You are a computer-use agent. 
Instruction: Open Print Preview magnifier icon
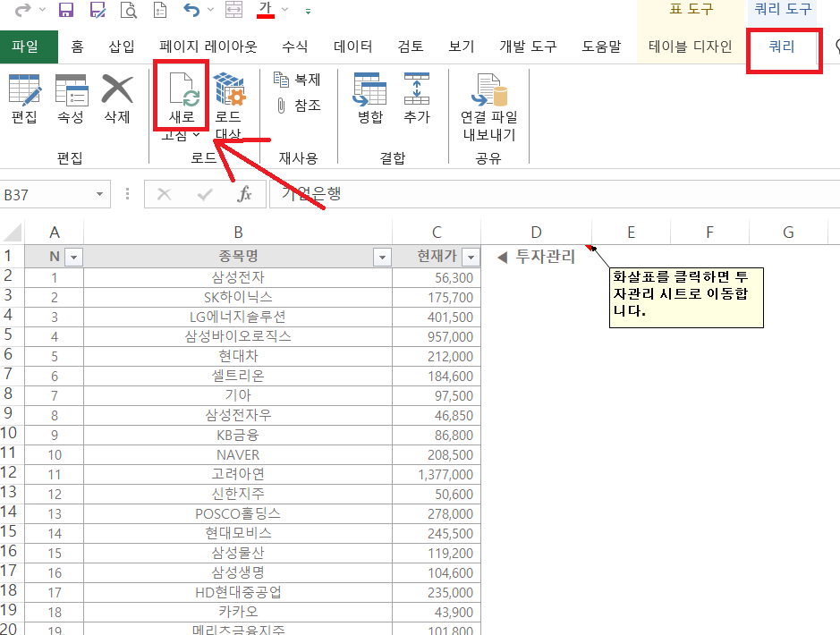129,10
